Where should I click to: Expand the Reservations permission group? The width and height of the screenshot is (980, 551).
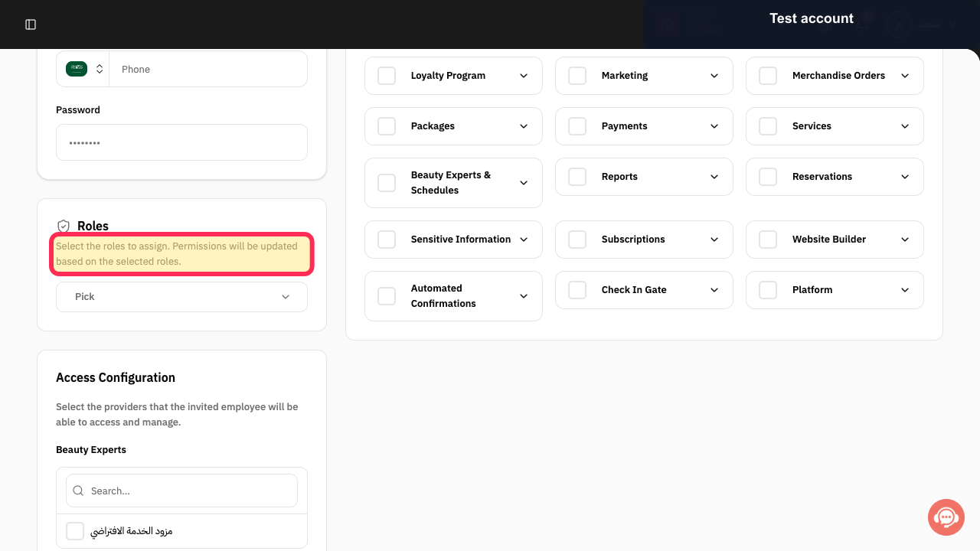[905, 177]
